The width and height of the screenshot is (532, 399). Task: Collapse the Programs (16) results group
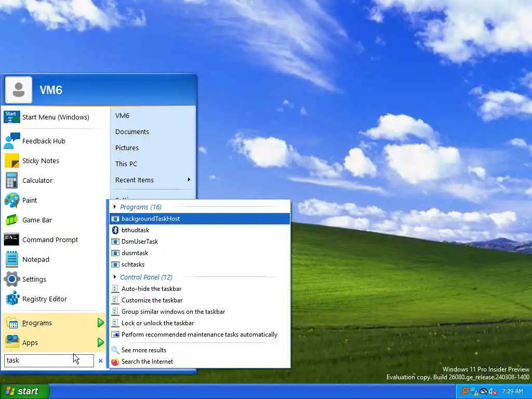tap(115, 207)
